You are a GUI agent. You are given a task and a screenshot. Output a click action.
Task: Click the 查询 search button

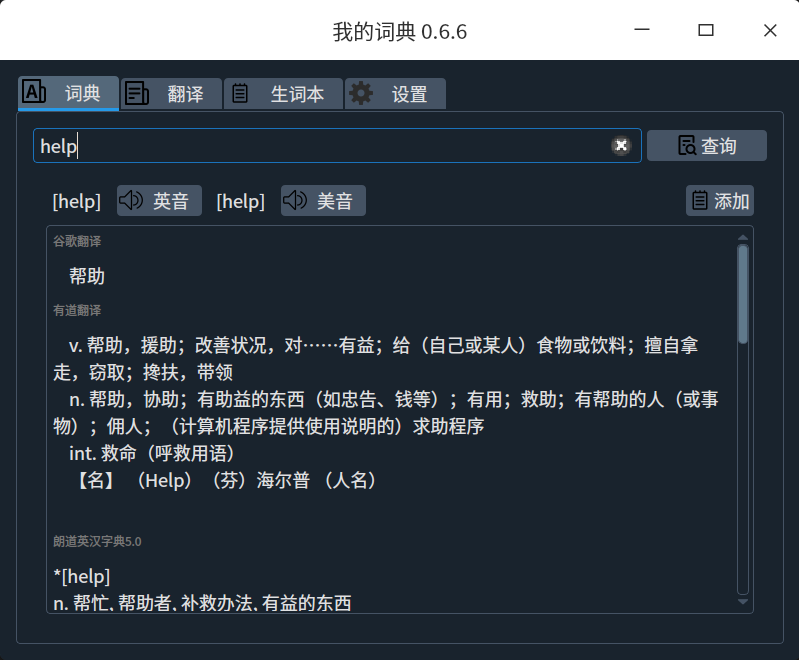(706, 146)
